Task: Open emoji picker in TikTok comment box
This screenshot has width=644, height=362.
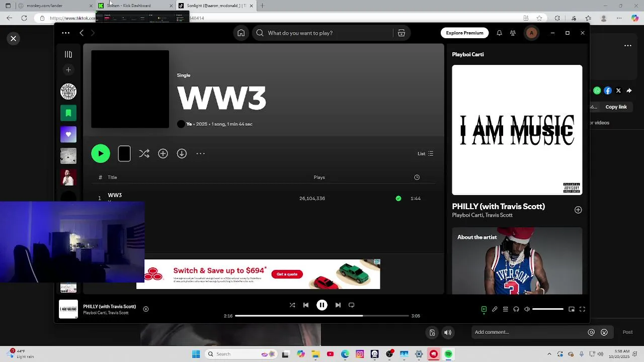Action: [x=604, y=332]
